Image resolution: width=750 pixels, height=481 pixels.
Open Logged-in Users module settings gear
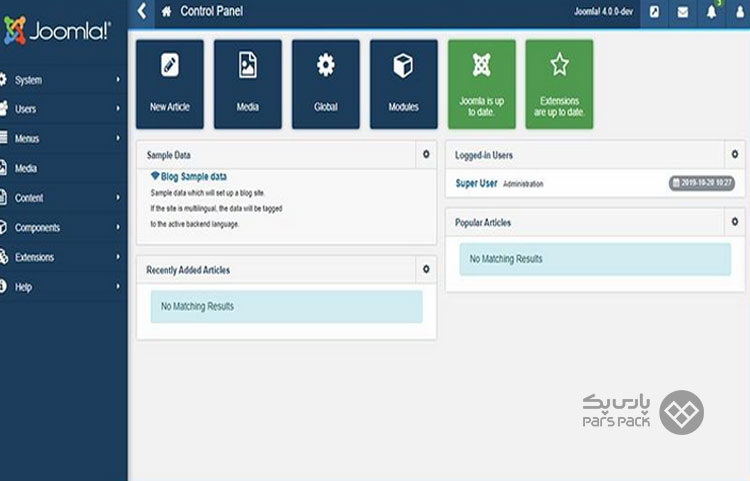coord(735,154)
